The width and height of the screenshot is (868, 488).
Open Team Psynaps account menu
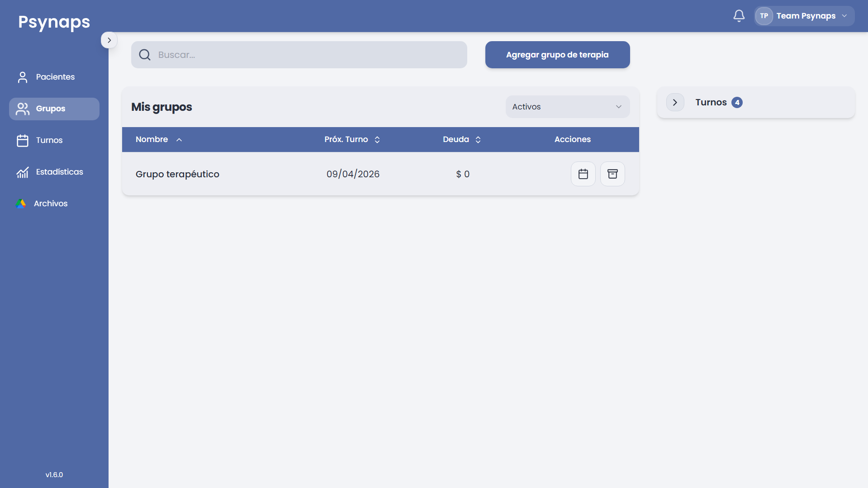click(804, 16)
